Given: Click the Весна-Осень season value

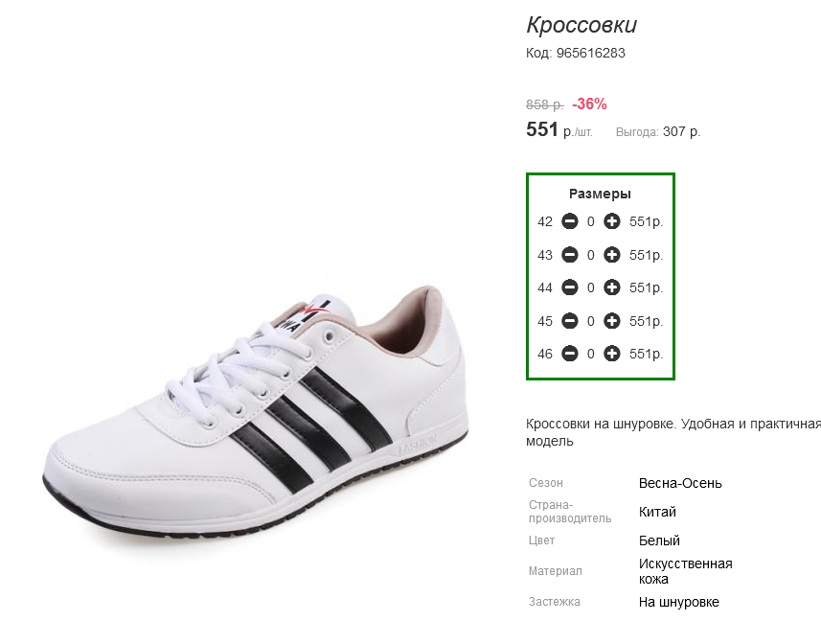Looking at the screenshot, I should [x=680, y=483].
